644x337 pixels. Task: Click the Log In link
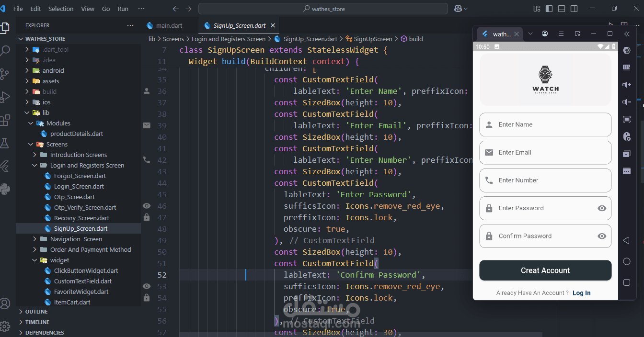582,293
